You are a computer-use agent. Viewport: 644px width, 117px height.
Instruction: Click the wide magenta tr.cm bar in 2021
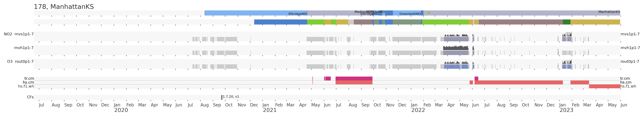click(354, 79)
